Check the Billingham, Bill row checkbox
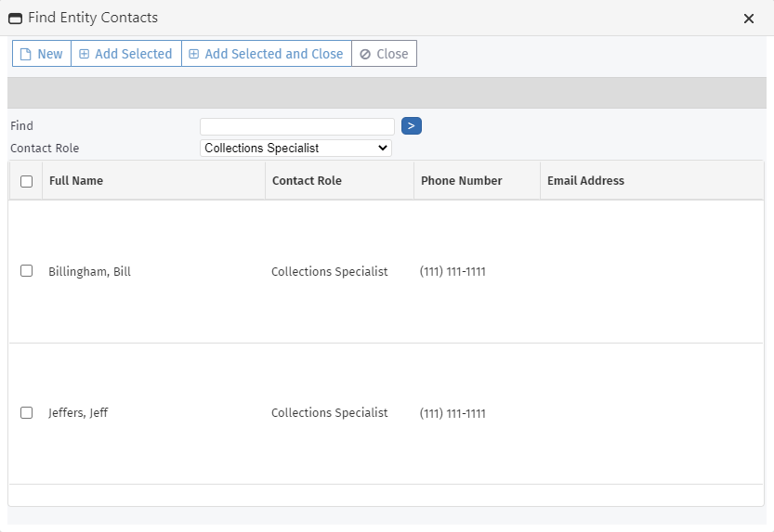The image size is (774, 532). [x=27, y=271]
